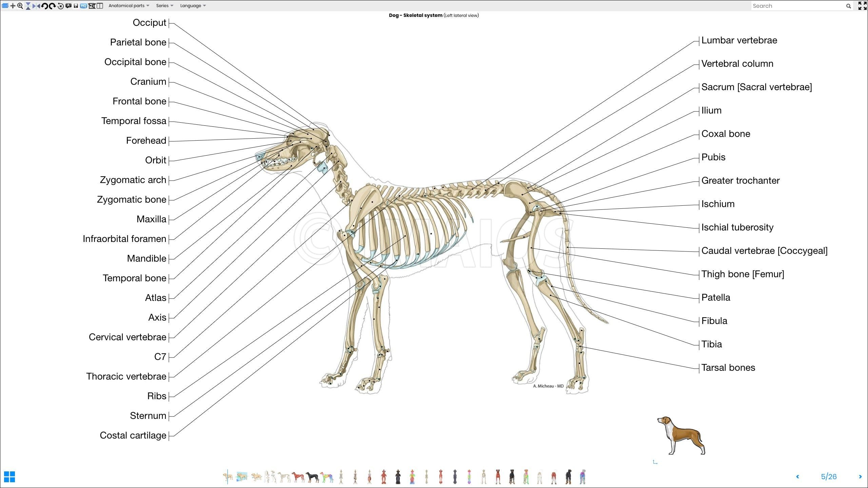Click the save floppy disk icon
Viewport: 868px width, 488px height.
point(76,6)
